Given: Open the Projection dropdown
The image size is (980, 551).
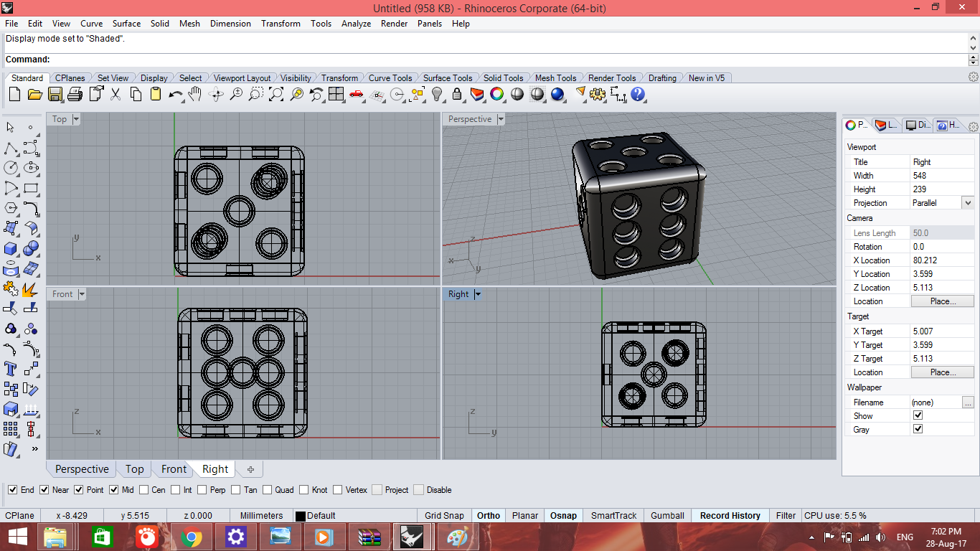Looking at the screenshot, I should (967, 203).
